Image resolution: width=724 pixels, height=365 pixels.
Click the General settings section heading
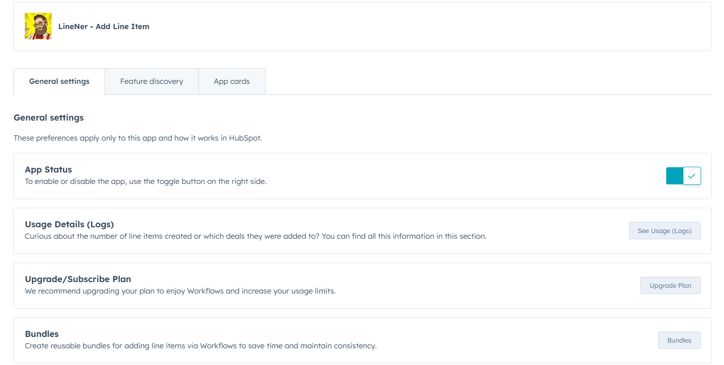pos(48,117)
